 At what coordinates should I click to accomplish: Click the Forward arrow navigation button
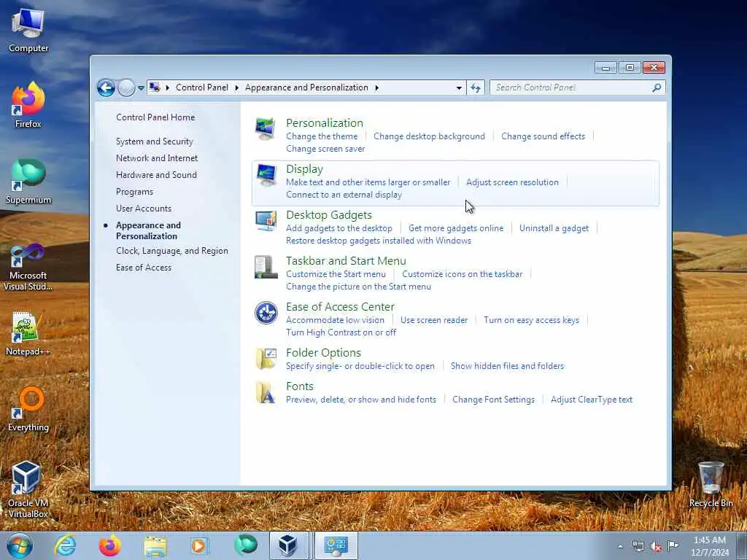(126, 87)
